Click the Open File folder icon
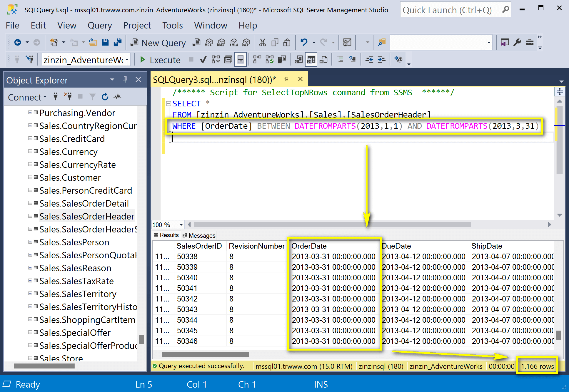This screenshot has height=392, width=569. click(93, 43)
